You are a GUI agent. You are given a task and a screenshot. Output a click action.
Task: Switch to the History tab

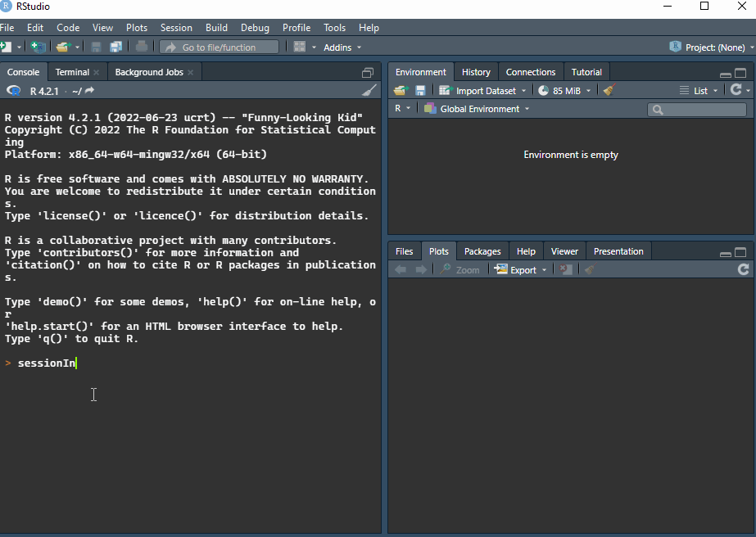pyautogui.click(x=476, y=72)
